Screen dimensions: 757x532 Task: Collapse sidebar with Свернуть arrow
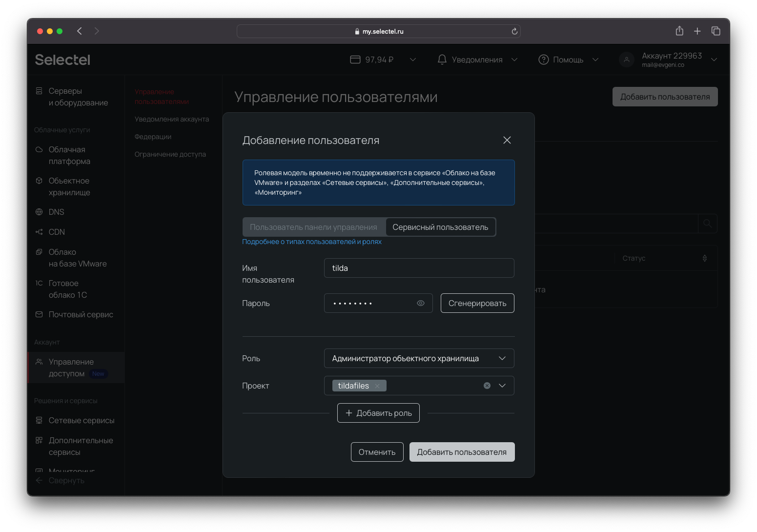click(x=40, y=480)
